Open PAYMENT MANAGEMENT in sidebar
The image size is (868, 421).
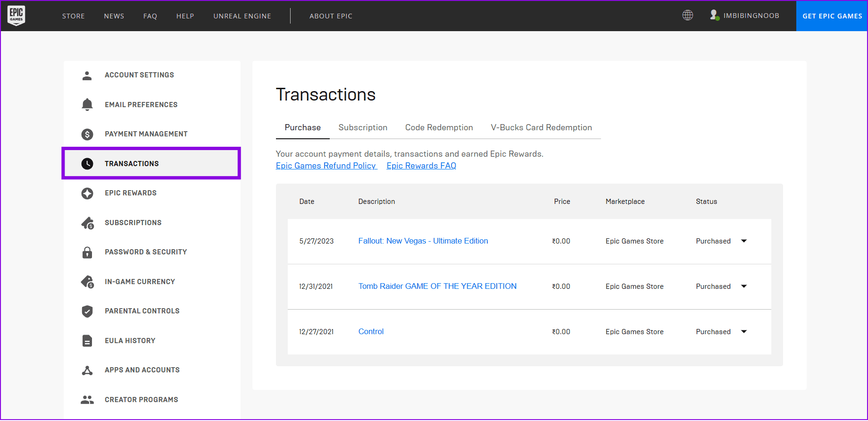tap(146, 134)
